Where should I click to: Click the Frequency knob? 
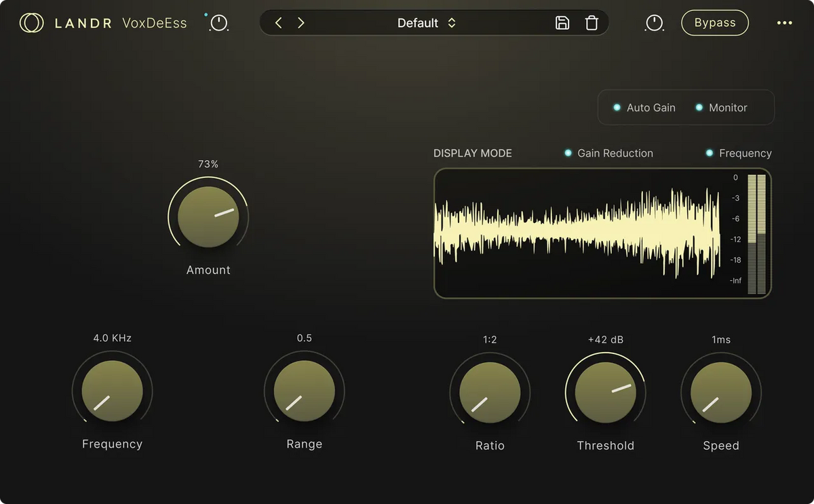[112, 391]
